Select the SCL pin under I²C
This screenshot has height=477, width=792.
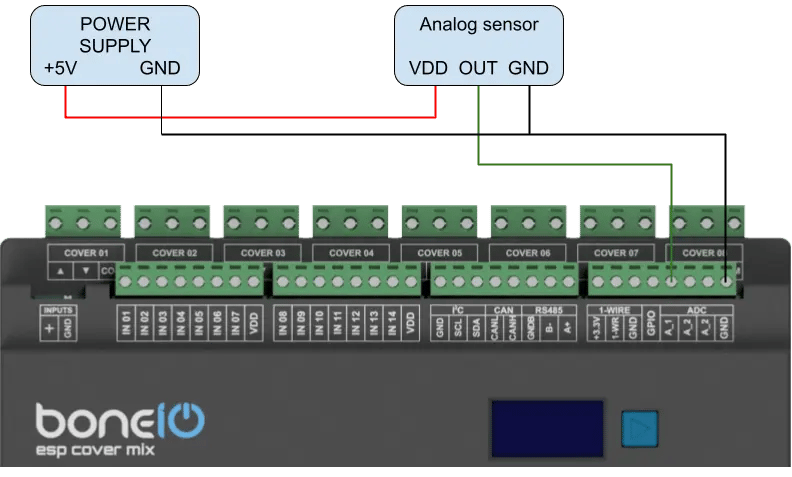pyautogui.click(x=457, y=329)
